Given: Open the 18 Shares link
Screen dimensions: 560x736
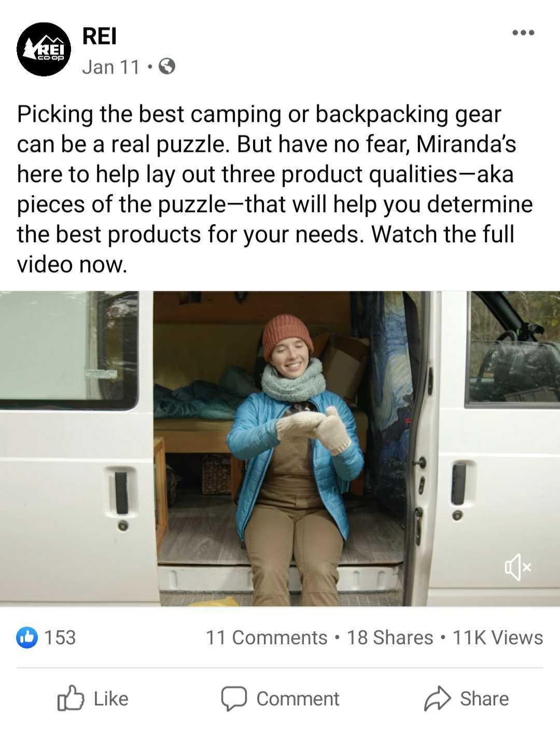Looking at the screenshot, I should (390, 637).
